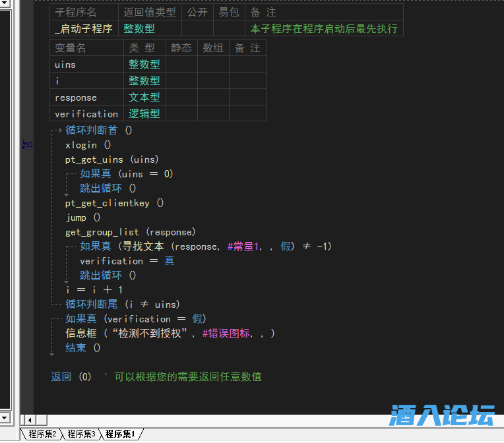
Task: Toggle the 静态 cell for variable uins
Action: pyautogui.click(x=181, y=64)
